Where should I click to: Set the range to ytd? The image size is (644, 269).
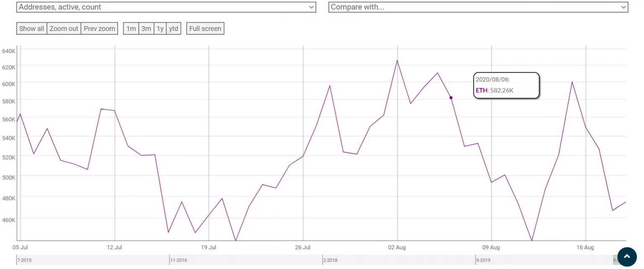(x=174, y=29)
